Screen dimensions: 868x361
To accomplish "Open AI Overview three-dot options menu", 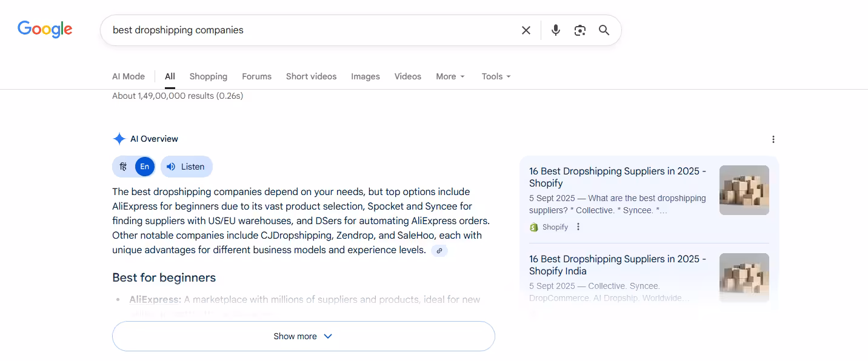I will [773, 139].
